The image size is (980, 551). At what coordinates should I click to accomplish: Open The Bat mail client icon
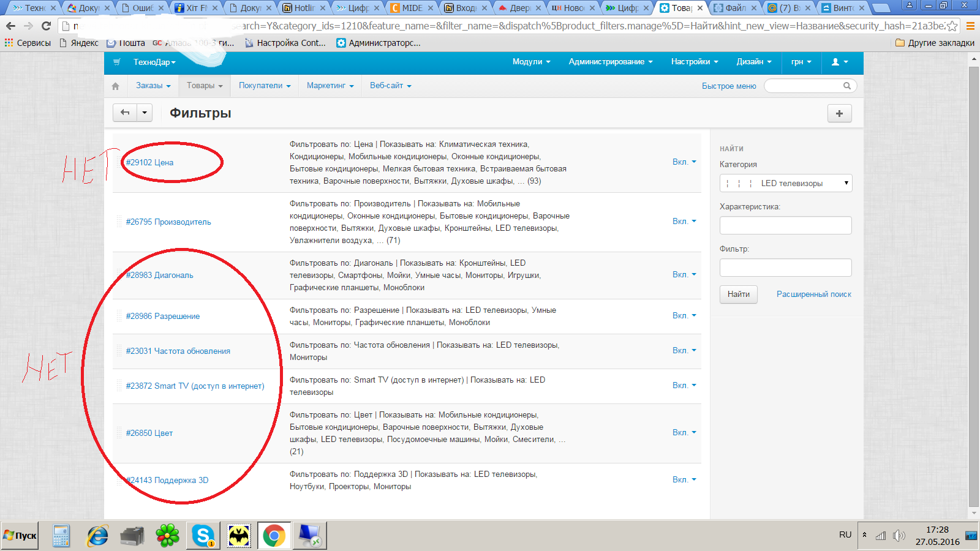click(x=239, y=536)
